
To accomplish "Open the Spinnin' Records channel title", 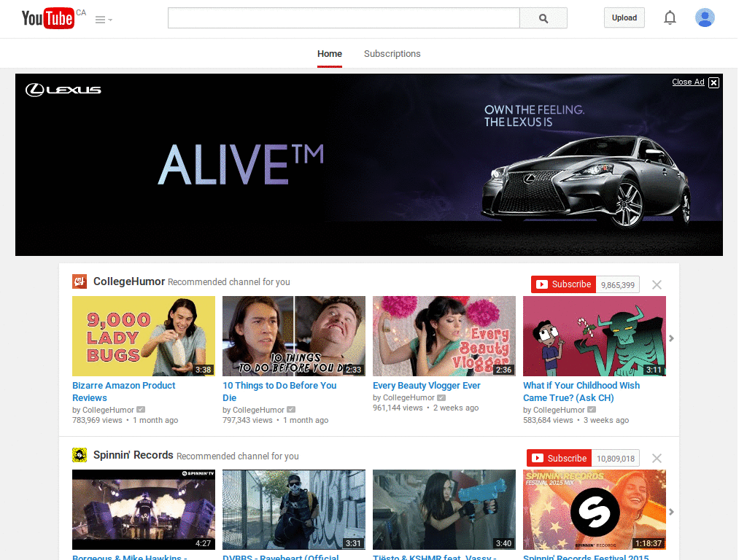I will pos(133,455).
